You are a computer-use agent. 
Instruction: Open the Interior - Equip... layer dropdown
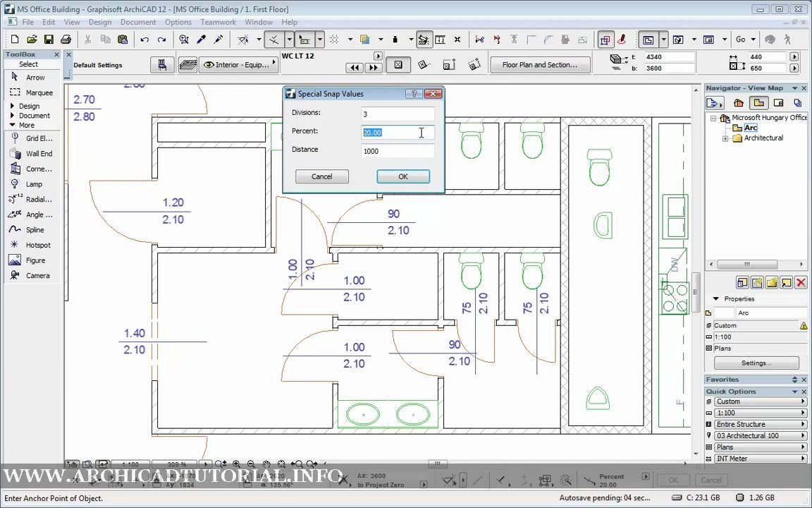[240, 65]
